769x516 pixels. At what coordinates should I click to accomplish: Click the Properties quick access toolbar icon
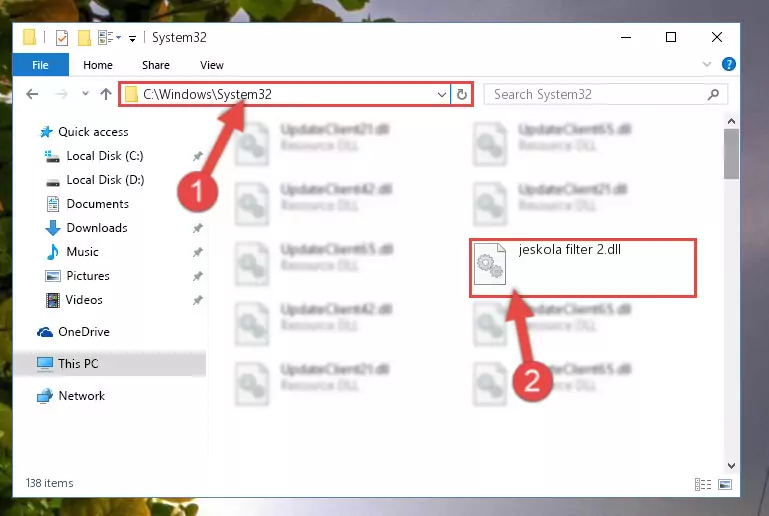point(62,37)
